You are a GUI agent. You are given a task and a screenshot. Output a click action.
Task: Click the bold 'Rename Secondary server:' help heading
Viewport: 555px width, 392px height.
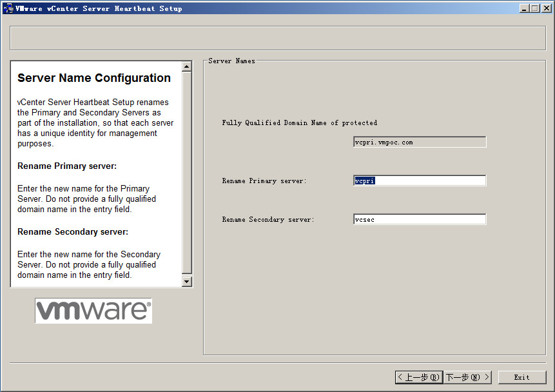click(73, 232)
